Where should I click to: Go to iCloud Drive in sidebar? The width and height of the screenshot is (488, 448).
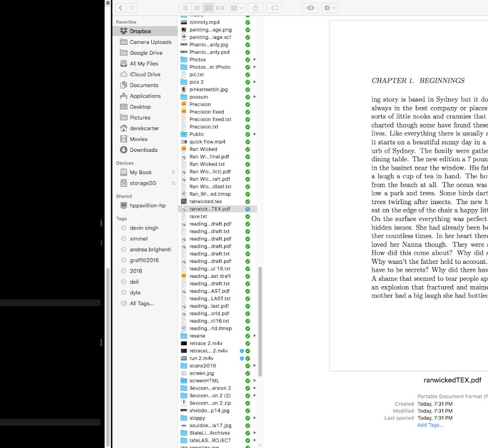coord(145,75)
